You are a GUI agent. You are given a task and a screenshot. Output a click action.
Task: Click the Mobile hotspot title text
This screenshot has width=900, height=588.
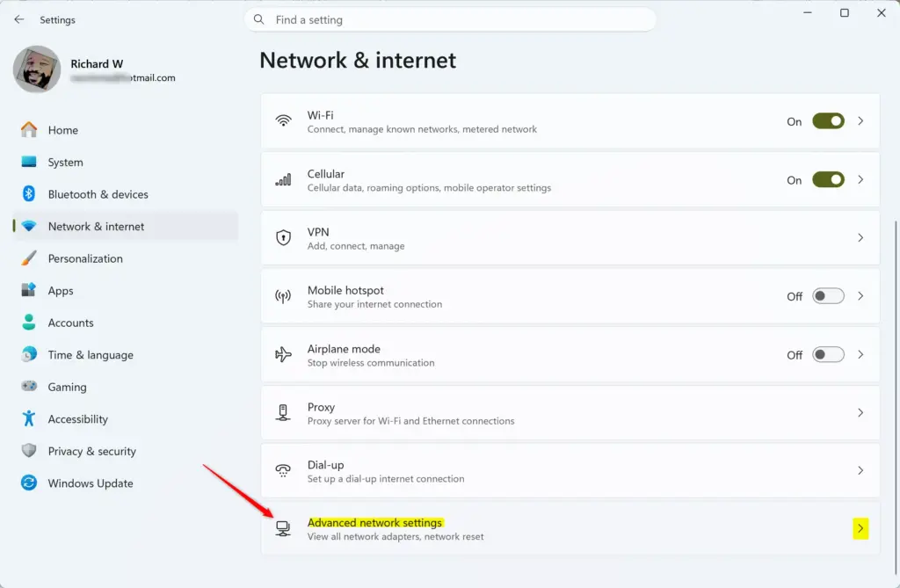pyautogui.click(x=345, y=291)
